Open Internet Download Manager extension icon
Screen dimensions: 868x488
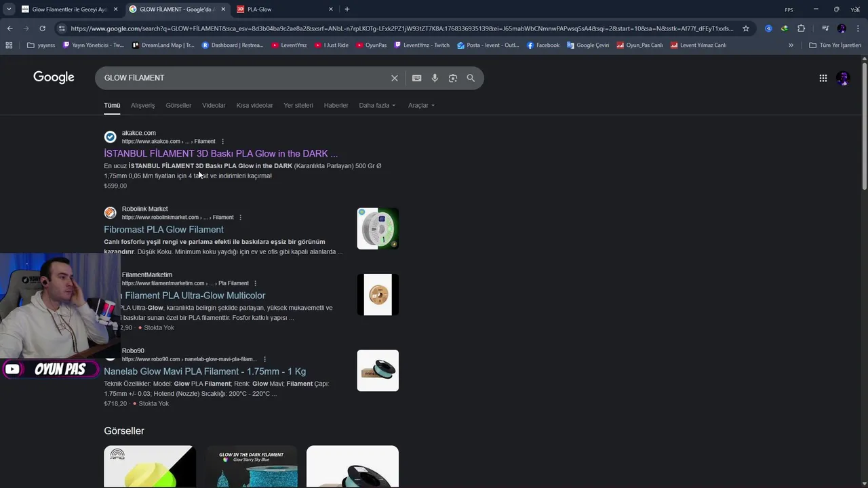(785, 28)
